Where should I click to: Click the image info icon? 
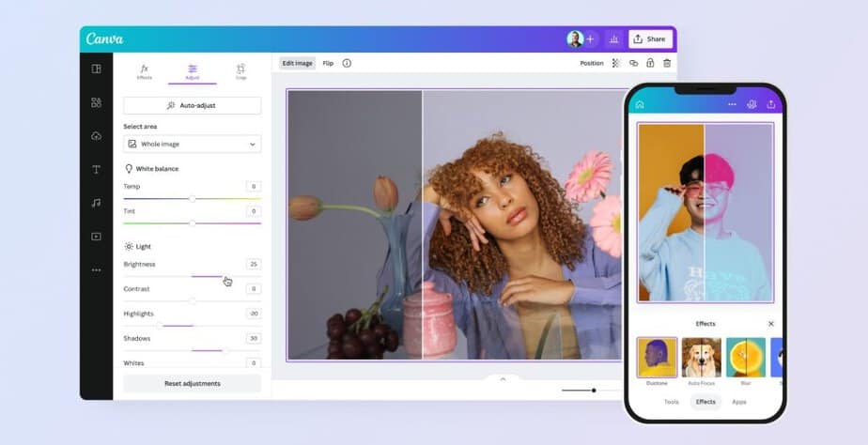coord(347,63)
